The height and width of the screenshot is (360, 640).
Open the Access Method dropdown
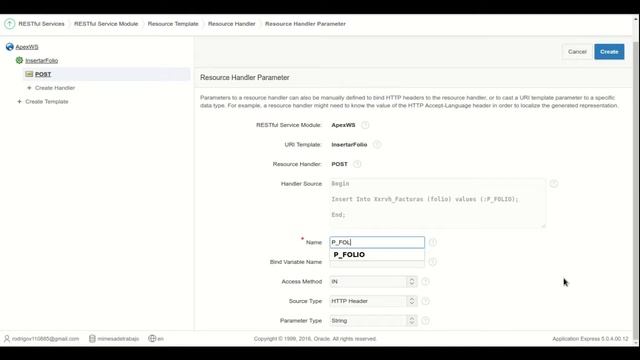point(373,282)
